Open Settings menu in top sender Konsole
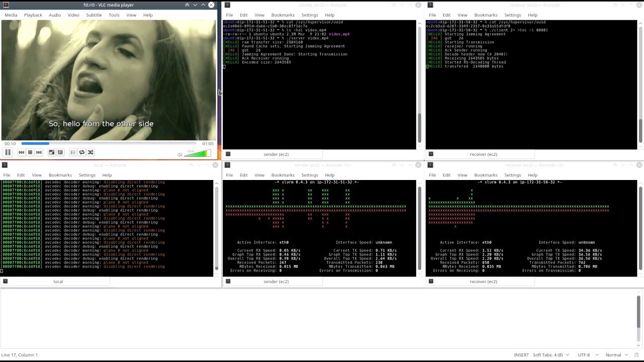644x362 pixels. tap(309, 15)
